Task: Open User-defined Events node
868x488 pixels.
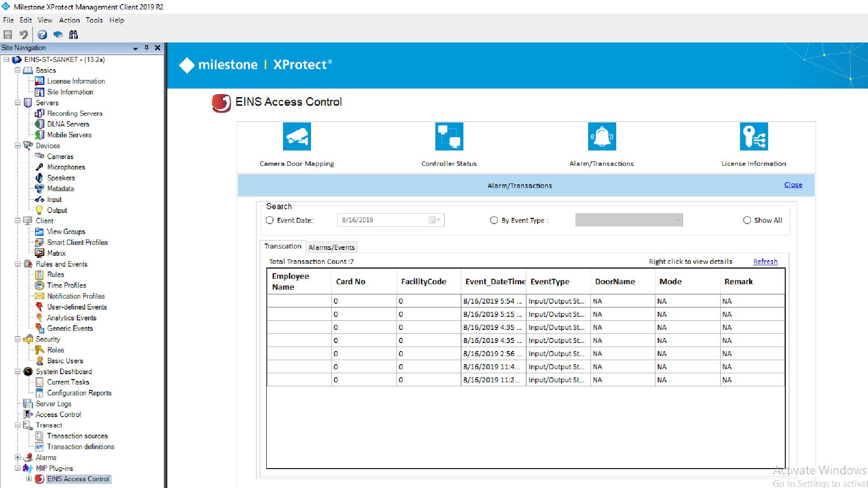Action: click(77, 307)
